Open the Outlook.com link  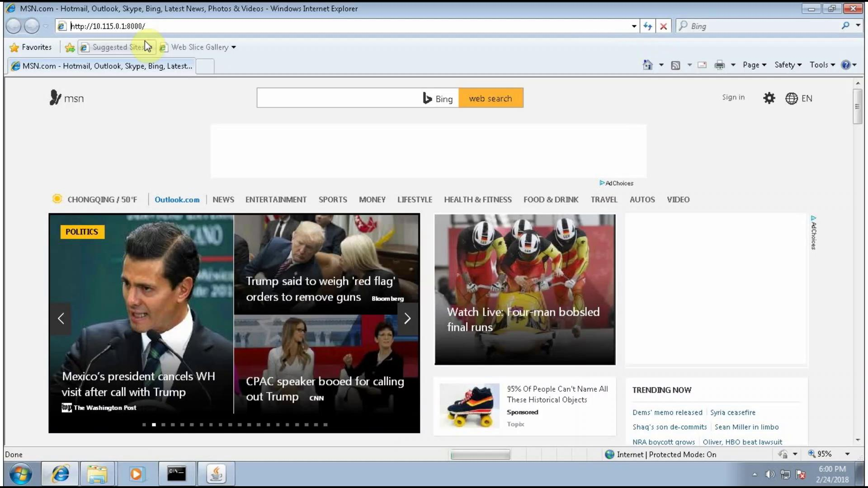click(x=177, y=200)
